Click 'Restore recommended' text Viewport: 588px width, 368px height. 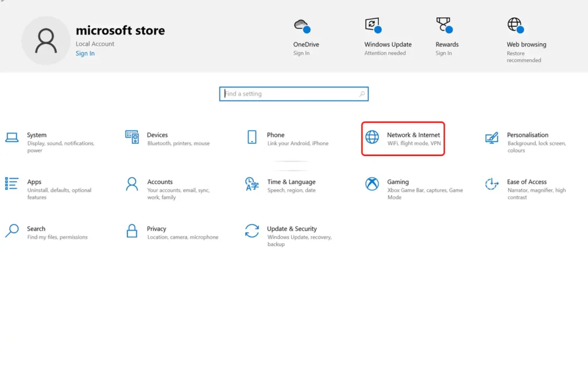pos(524,57)
